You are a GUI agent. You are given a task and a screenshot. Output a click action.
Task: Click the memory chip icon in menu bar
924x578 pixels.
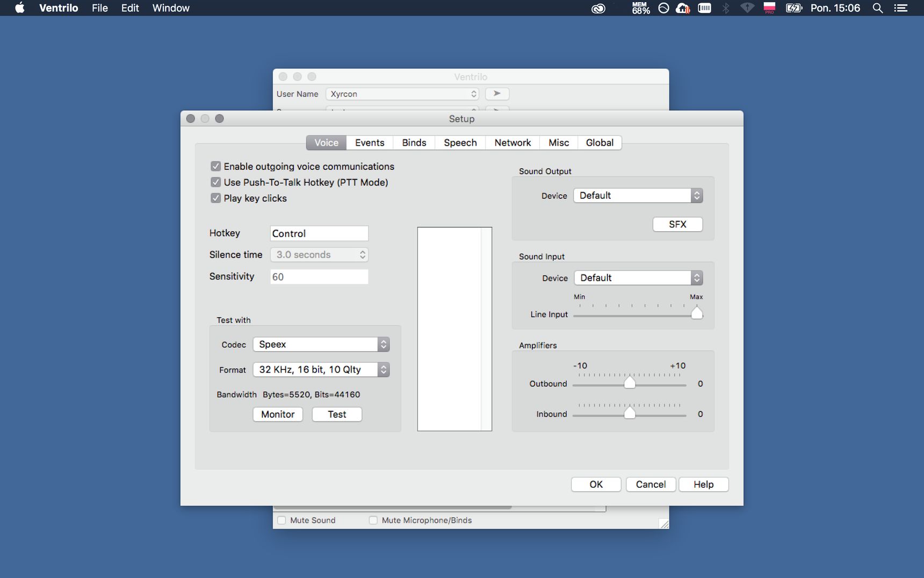coord(704,8)
